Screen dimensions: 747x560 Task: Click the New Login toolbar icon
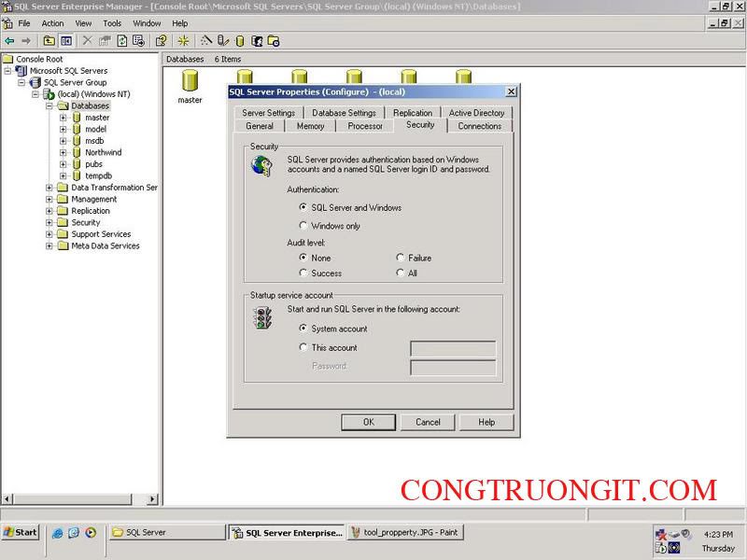tap(257, 41)
